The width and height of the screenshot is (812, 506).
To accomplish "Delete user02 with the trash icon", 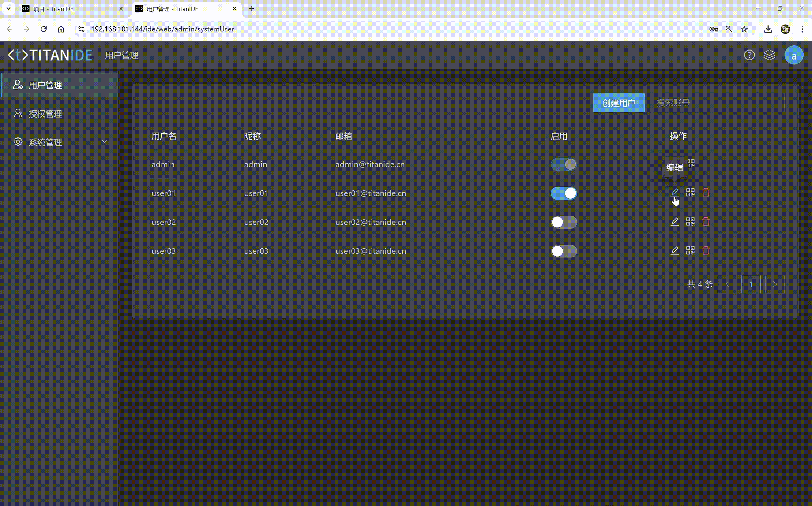I will 706,222.
